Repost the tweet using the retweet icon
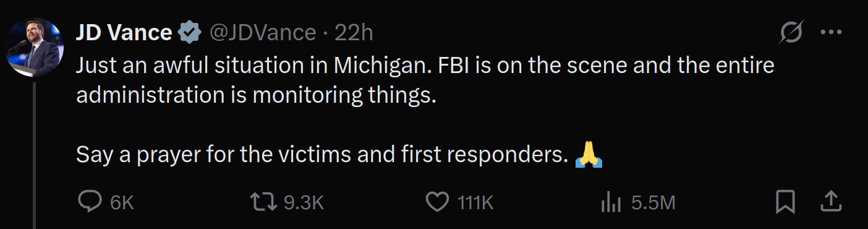The height and width of the screenshot is (229, 868). (263, 202)
